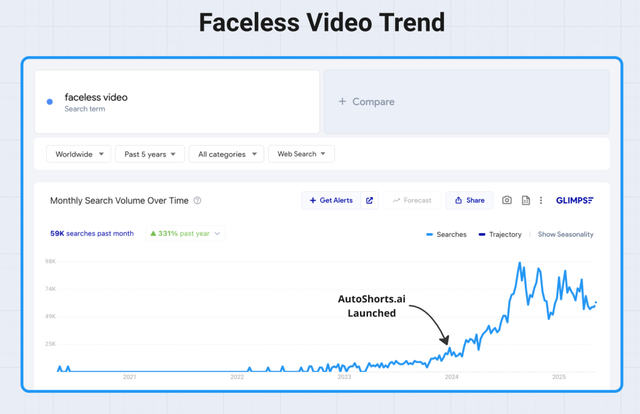Image resolution: width=640 pixels, height=414 pixels.
Task: Expand the All categories dropdown
Action: pyautogui.click(x=227, y=154)
